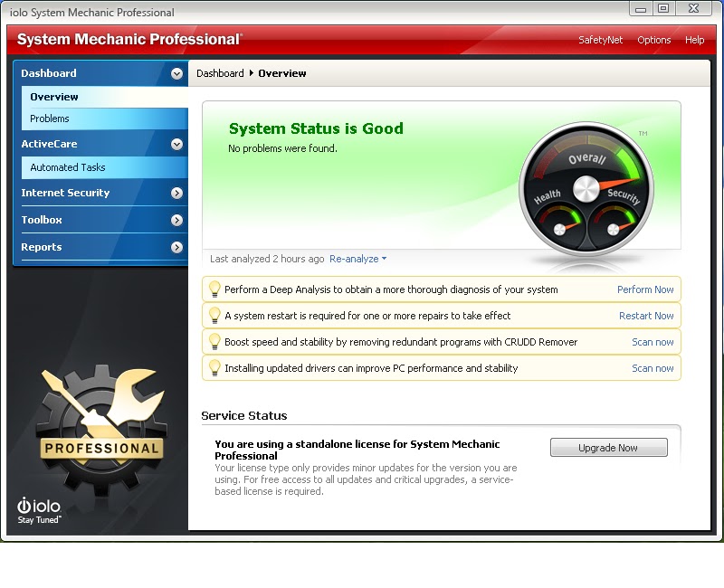Click the Toolbox section header
The image size is (724, 588).
[x=100, y=220]
